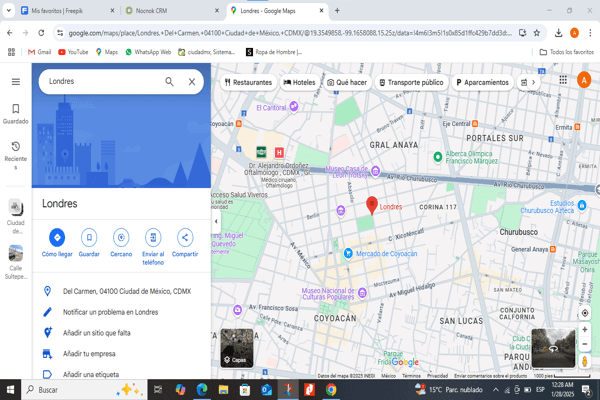Screen dimensions: 600x400
Task: Open the Recientes history panel
Action: pos(16,155)
